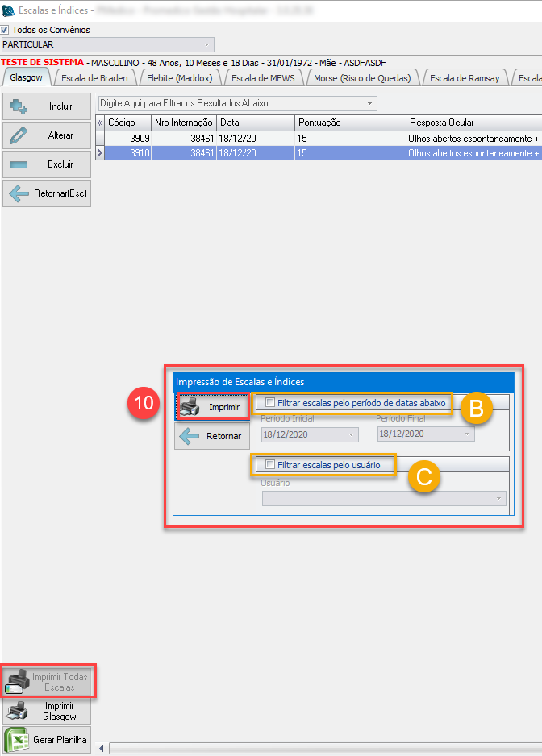Click the Excluir minus icon
This screenshot has width=542, height=756.
pyautogui.click(x=19, y=164)
